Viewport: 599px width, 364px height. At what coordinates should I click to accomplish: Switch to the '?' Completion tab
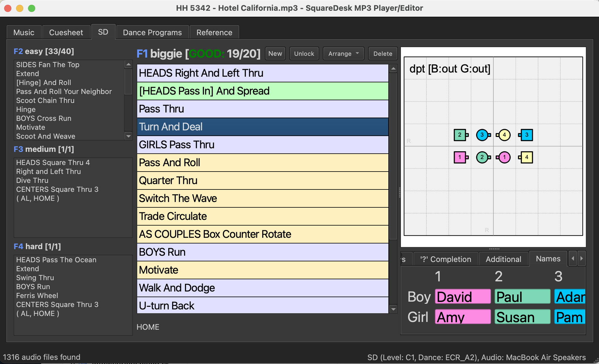point(446,259)
